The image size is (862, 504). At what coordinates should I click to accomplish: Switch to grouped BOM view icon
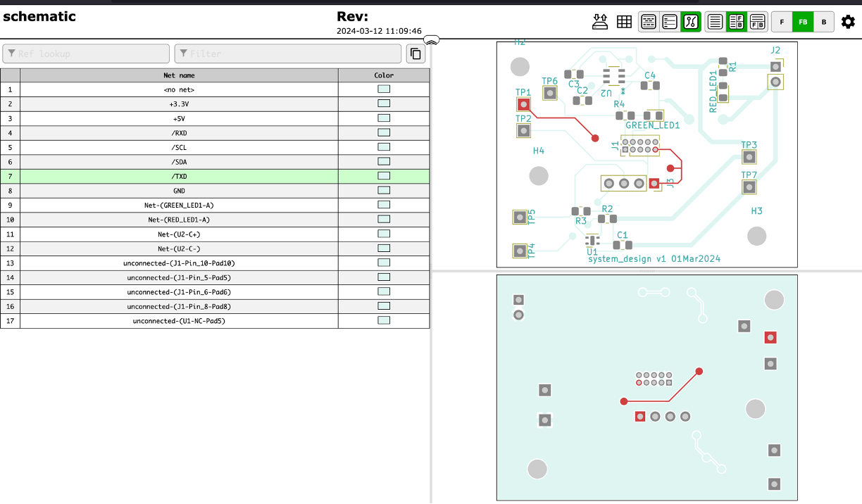coord(649,22)
